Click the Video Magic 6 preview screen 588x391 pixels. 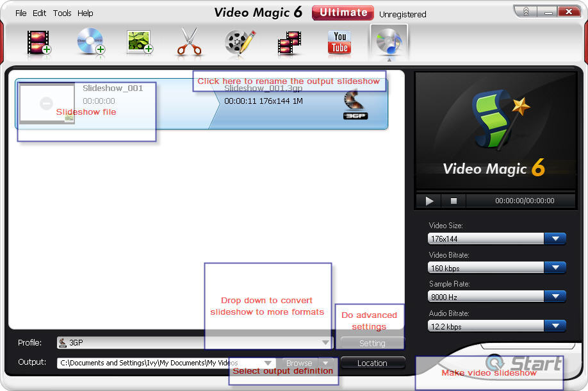[x=495, y=131]
